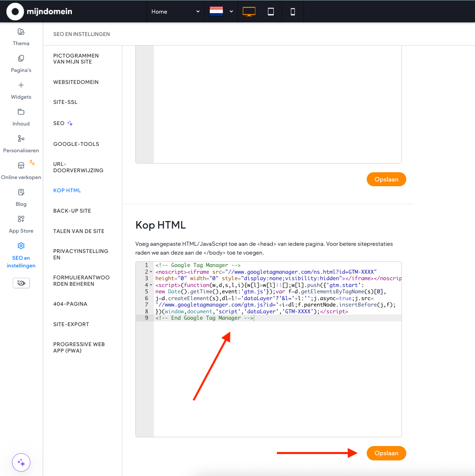Select GOOGLE-TOOLS in settings menu
Screen dimensions: 475x476
point(76,144)
